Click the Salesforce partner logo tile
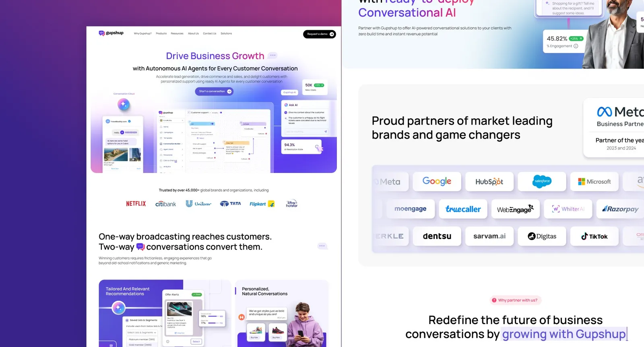Viewport: 644px width, 347px height. pos(542,181)
